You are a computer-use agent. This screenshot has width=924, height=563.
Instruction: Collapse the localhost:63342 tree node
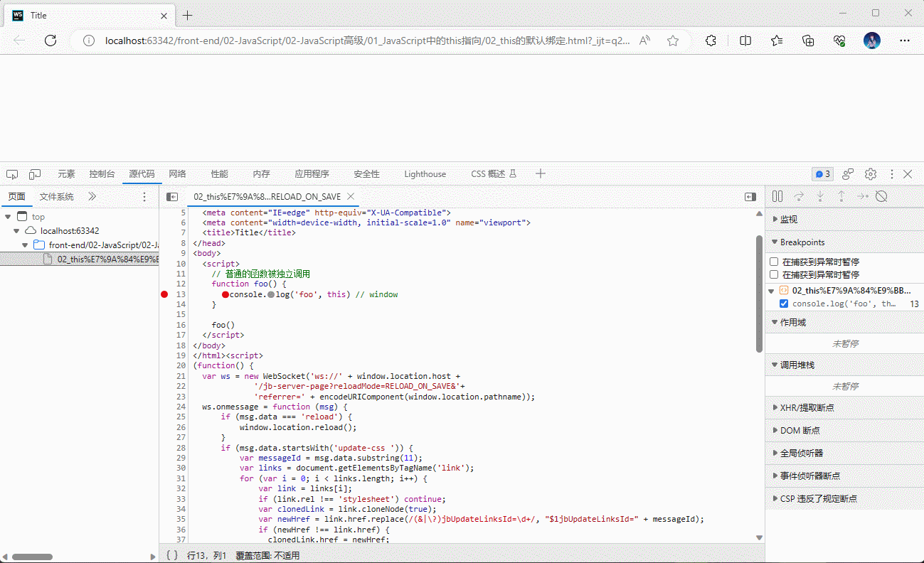click(x=17, y=231)
